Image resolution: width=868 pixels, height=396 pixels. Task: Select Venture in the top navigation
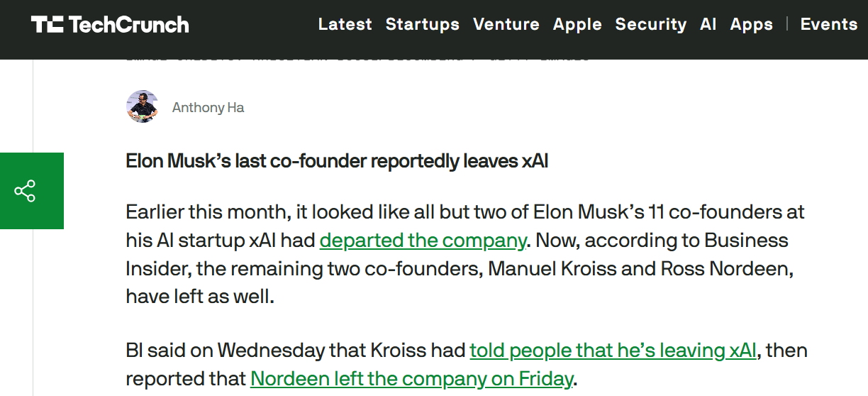point(506,24)
